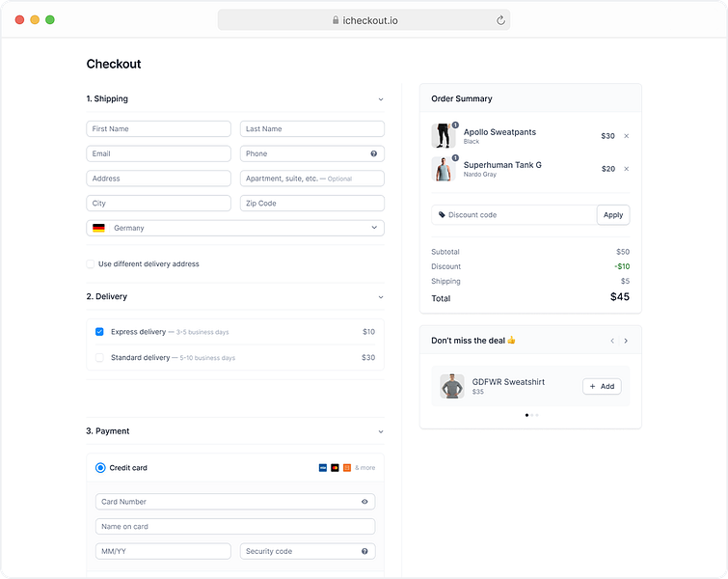
Task: Click the Standard delivery $30 price
Action: point(368,357)
